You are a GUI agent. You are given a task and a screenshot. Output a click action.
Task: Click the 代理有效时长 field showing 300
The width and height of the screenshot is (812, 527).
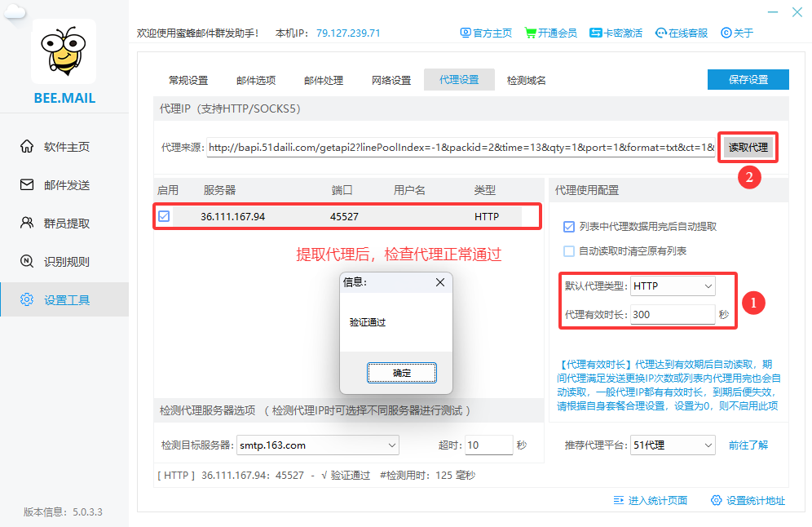pos(673,315)
